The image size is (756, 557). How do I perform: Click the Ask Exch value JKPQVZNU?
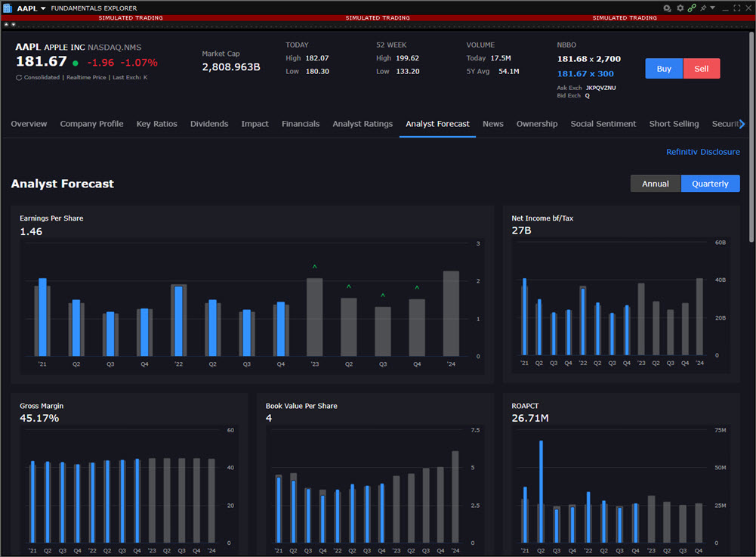point(600,88)
